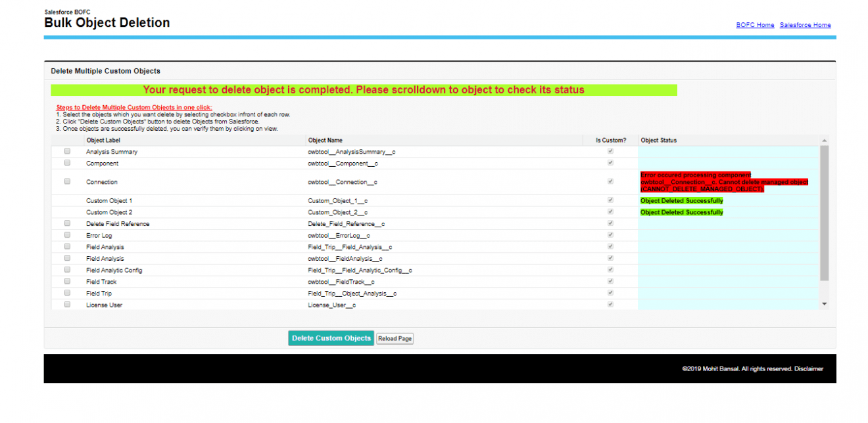The width and height of the screenshot is (868, 423).
Task: Check the Field Analytic Config checkbox
Action: (x=66, y=269)
